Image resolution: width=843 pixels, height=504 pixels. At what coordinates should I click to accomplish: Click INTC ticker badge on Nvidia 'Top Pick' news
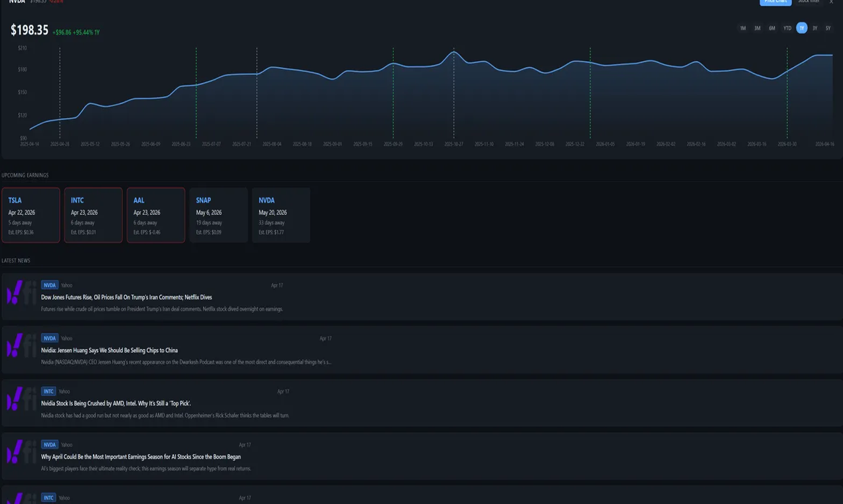pyautogui.click(x=48, y=391)
